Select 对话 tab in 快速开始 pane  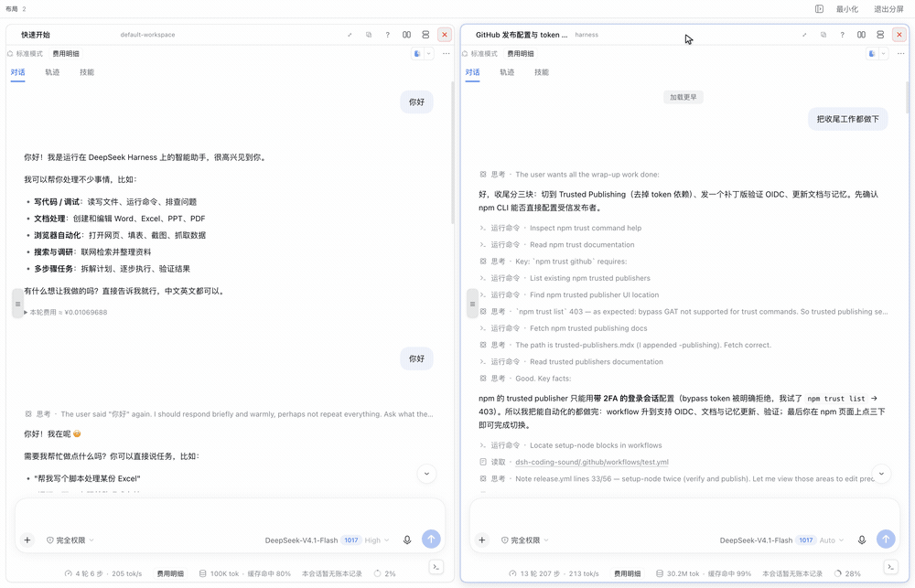(17, 72)
